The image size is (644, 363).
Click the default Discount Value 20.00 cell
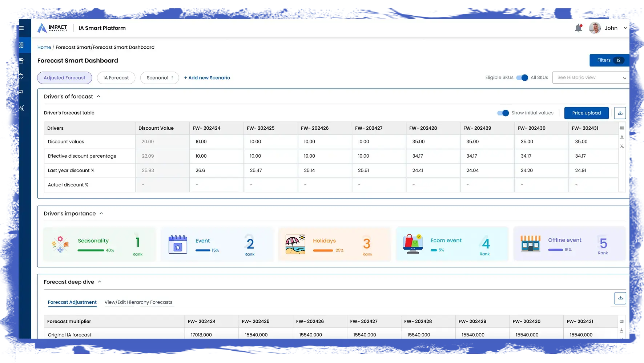tap(162, 142)
